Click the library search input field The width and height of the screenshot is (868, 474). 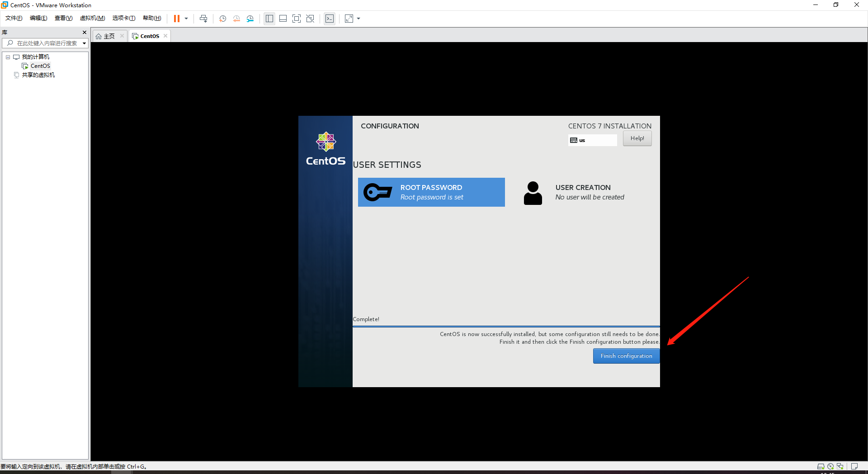(47, 43)
